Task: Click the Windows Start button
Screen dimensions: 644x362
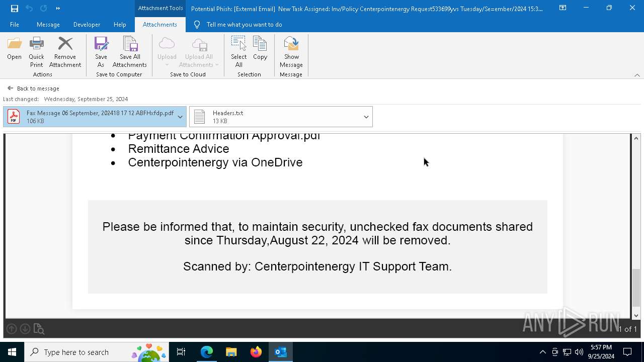Action: pos(12,352)
